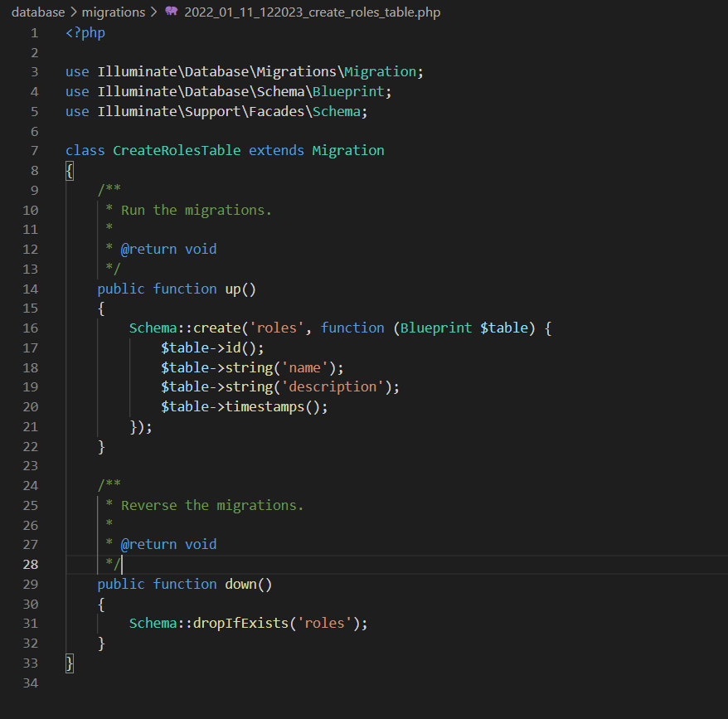The height and width of the screenshot is (719, 728).
Task: Click the closing class brace on line 33
Action: [x=70, y=663]
